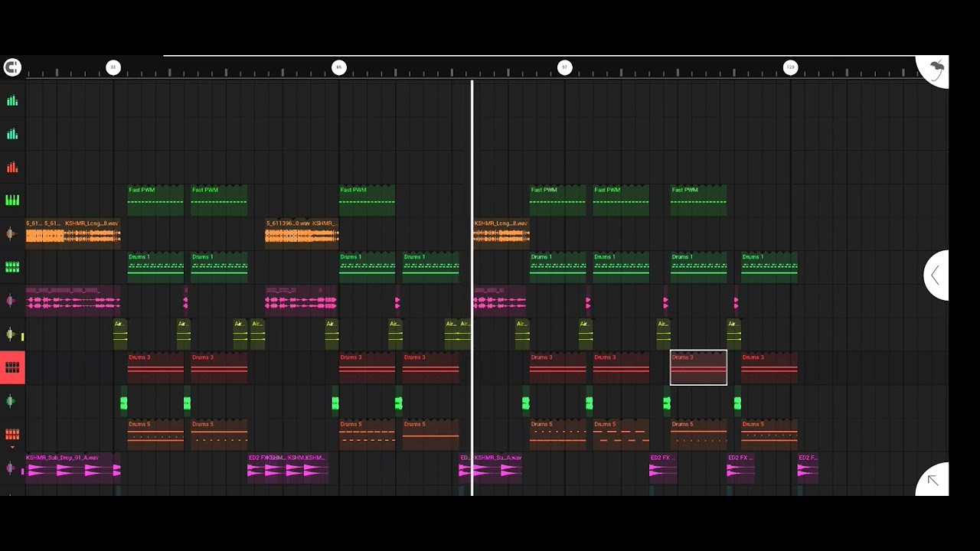This screenshot has height=551, width=980.
Task: Select the Fast PWM clip starting at bar 65
Action: coord(367,201)
